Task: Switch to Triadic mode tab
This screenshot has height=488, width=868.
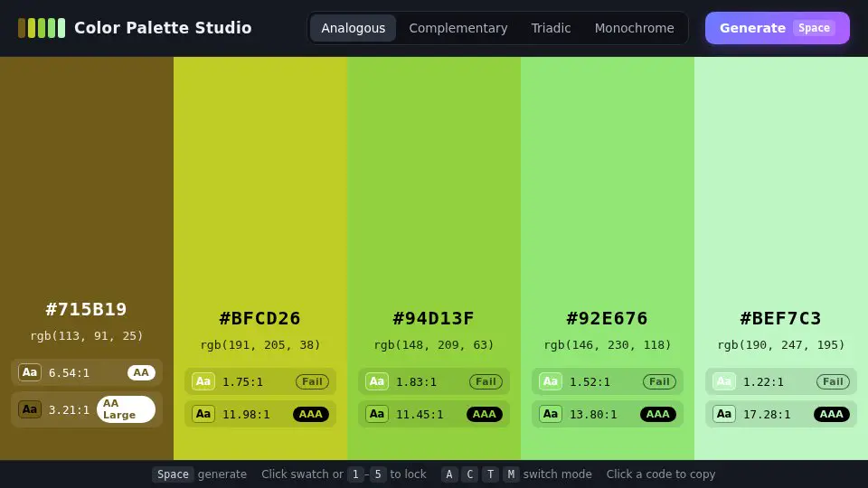Action: (551, 28)
